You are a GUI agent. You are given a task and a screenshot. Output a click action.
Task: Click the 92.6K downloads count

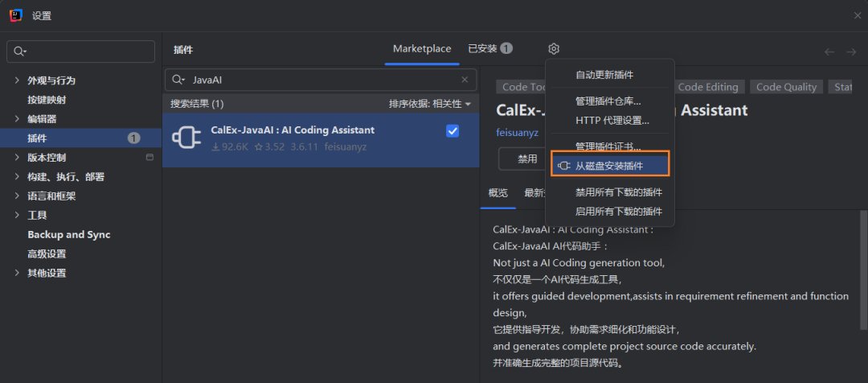pyautogui.click(x=230, y=147)
